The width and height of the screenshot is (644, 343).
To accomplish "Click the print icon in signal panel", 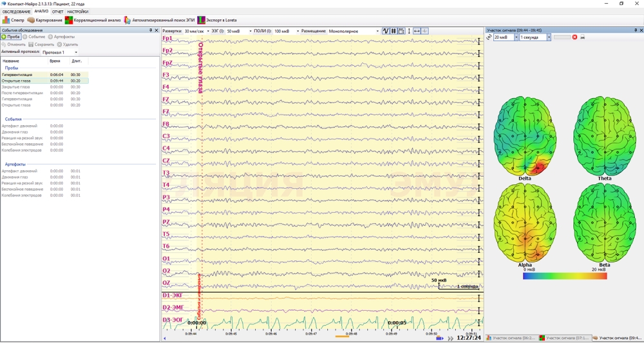I will pos(583,37).
